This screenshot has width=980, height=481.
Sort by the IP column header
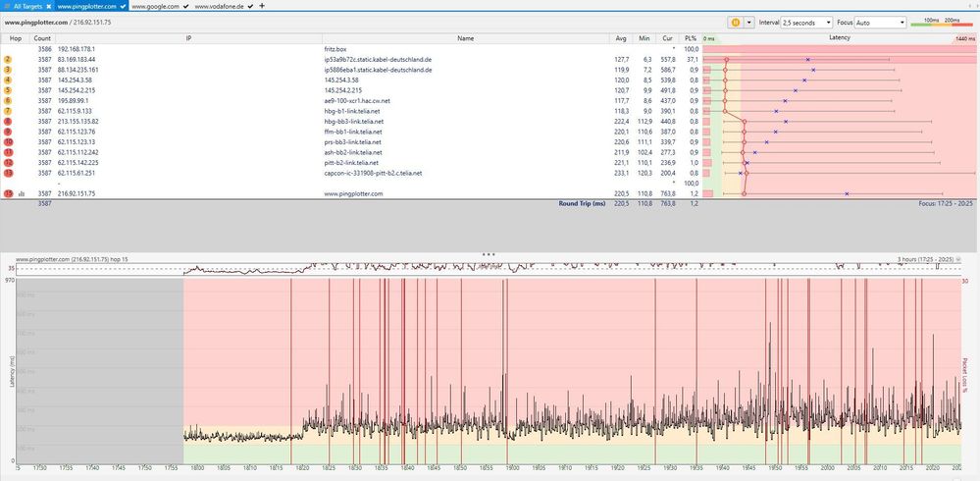(188, 38)
